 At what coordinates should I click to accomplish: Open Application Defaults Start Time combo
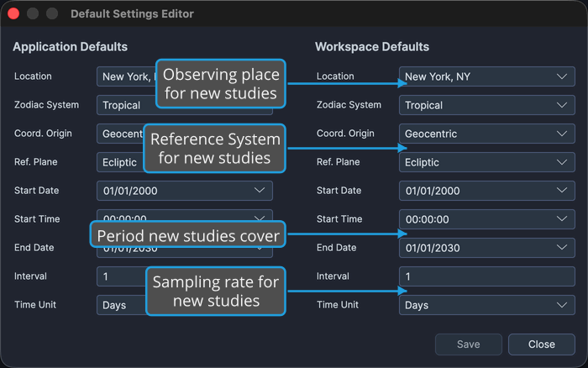185,215
